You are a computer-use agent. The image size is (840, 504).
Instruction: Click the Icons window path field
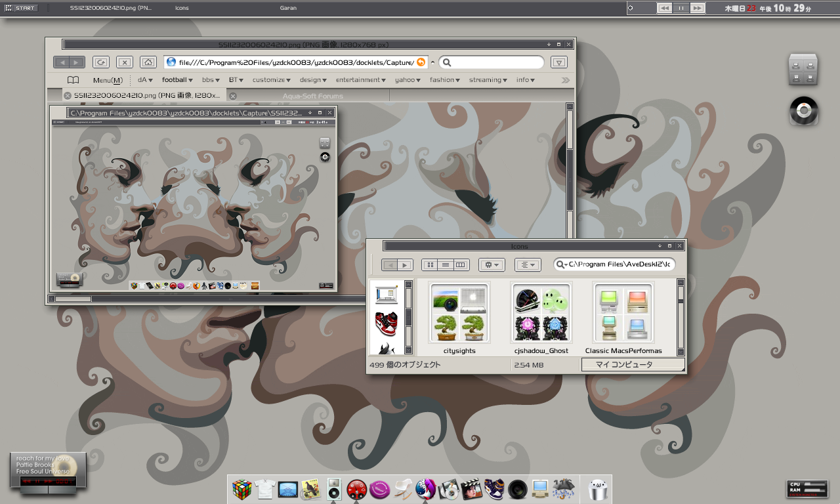(x=614, y=264)
